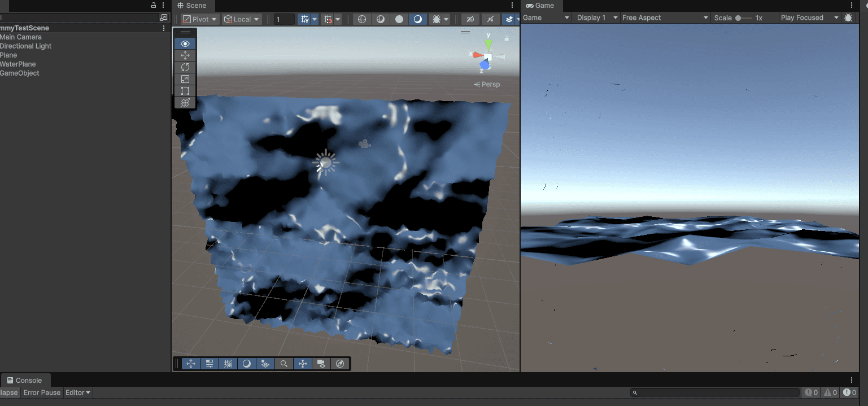This screenshot has width=868, height=406.
Task: Toggle console info message count filter
Action: [811, 392]
